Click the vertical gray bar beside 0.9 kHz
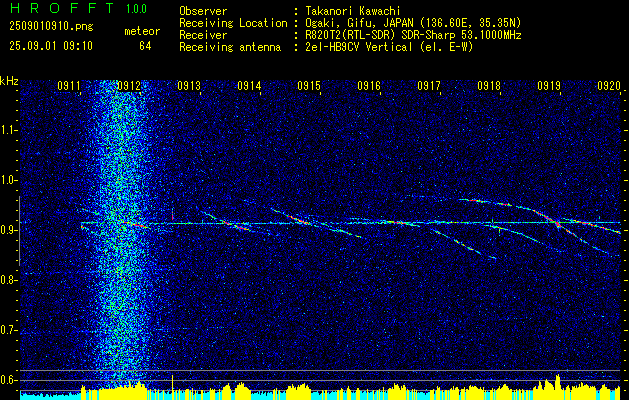This screenshot has width=629, height=400. tap(19, 231)
